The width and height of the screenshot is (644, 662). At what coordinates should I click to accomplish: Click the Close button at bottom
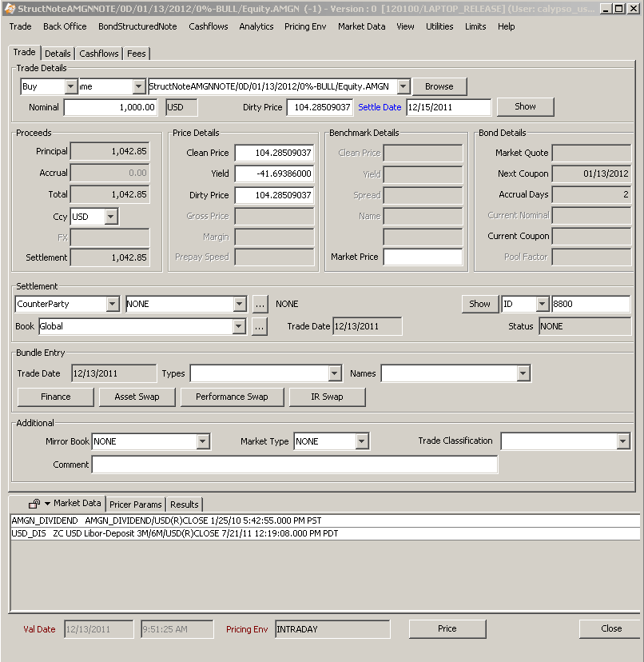[x=611, y=628]
